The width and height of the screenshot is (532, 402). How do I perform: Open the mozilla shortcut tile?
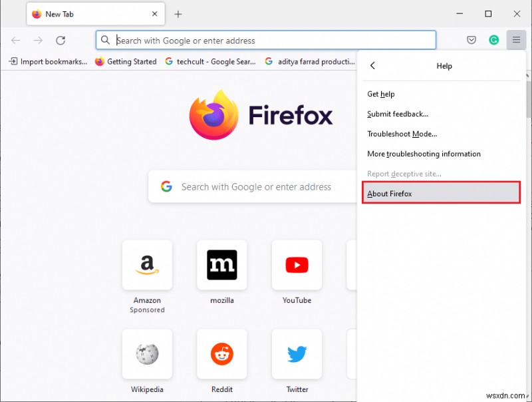222,265
